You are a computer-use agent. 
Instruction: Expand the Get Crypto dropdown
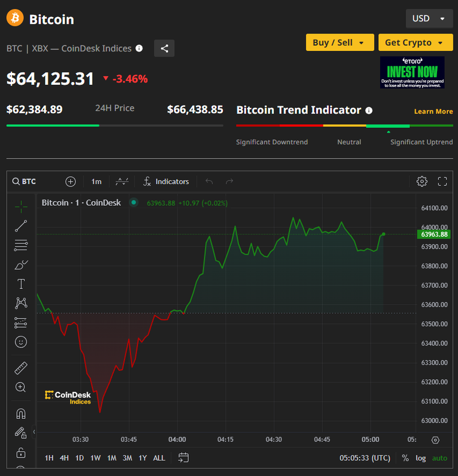(x=416, y=42)
